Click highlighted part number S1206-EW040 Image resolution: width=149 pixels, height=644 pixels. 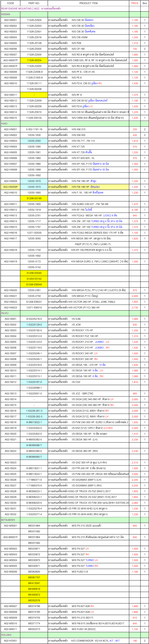[x=34, y=284]
